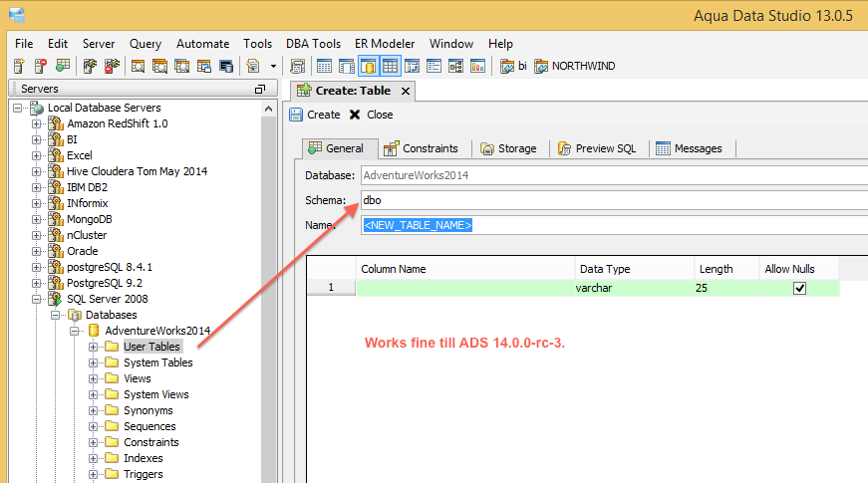The width and height of the screenshot is (868, 483).
Task: Open the Tools menu
Action: tap(257, 44)
